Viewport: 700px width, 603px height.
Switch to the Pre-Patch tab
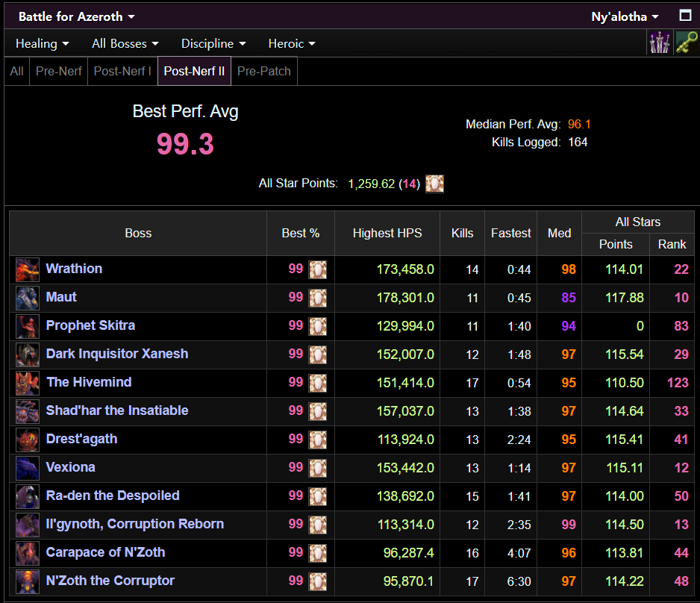pyautogui.click(x=264, y=71)
